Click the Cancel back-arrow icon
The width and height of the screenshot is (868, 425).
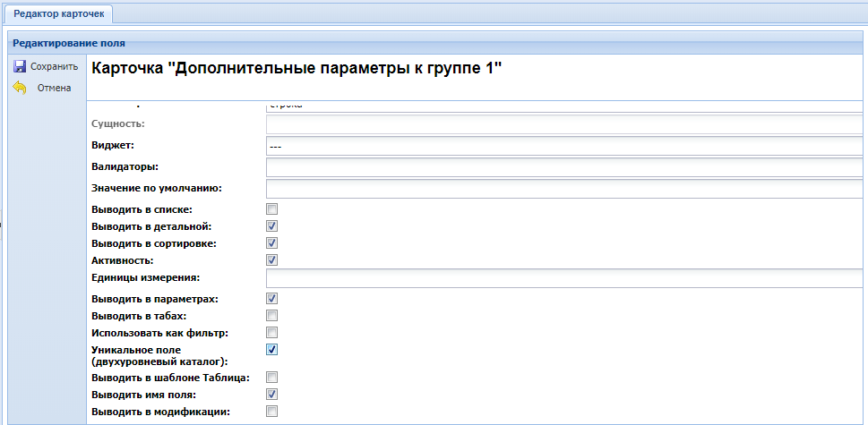(x=19, y=88)
